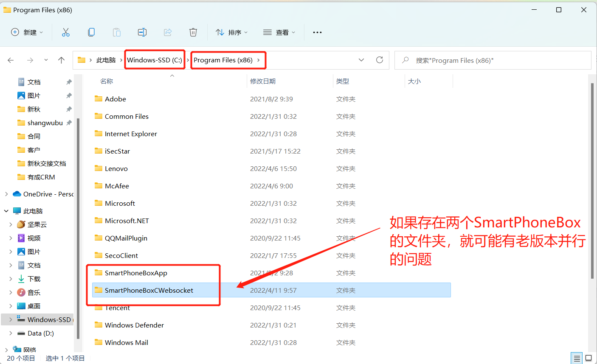Expand the 网络 tree node
Screen dimensions: 597x364
pos(6,350)
